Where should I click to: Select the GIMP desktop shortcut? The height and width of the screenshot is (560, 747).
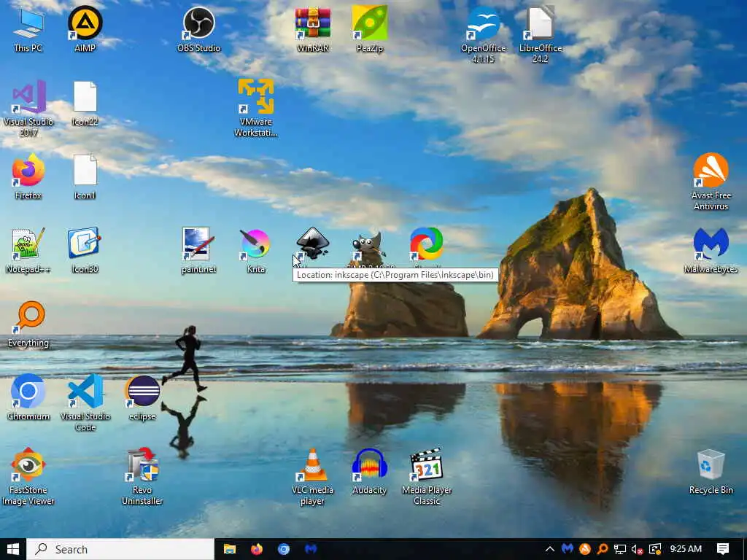[370, 246]
